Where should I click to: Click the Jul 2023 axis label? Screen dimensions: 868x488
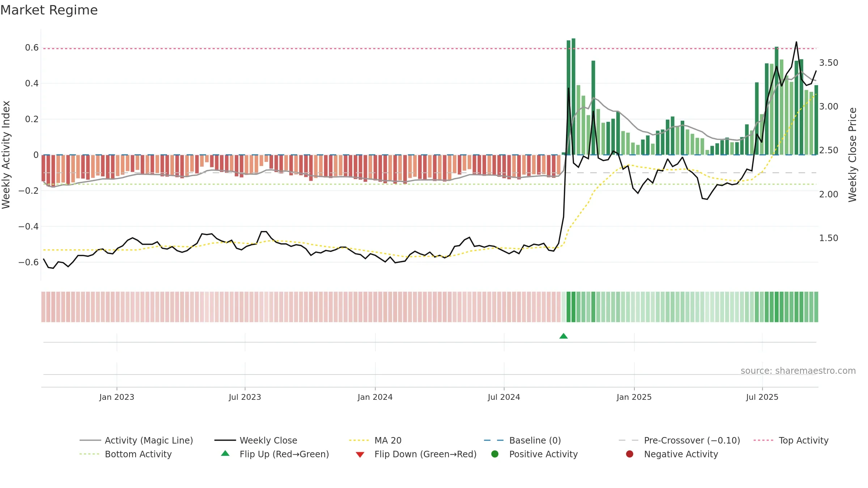(245, 397)
